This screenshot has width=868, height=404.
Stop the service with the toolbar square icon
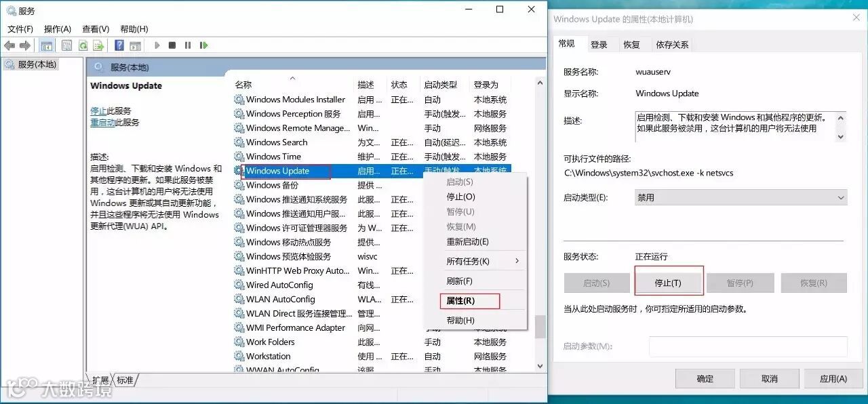172,45
